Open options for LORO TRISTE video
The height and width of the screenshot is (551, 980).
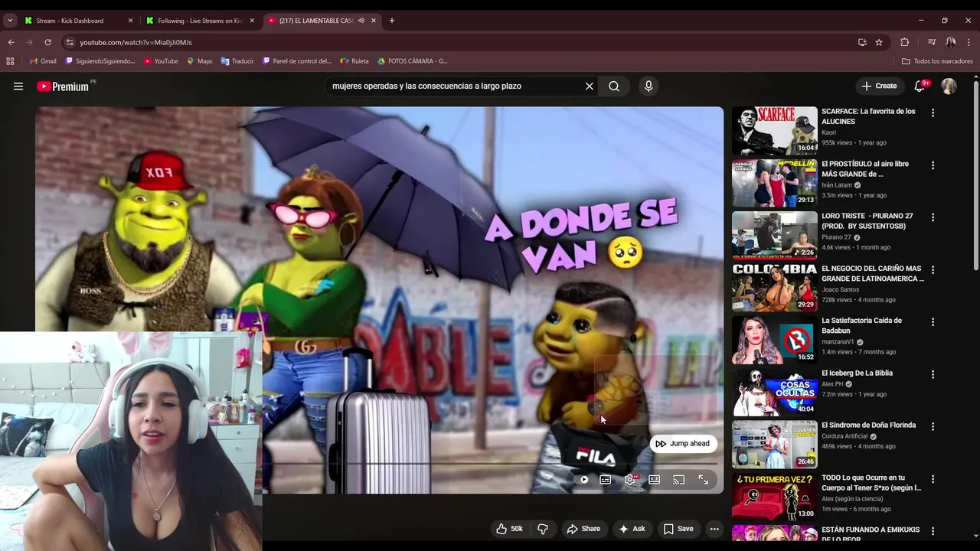point(933,217)
